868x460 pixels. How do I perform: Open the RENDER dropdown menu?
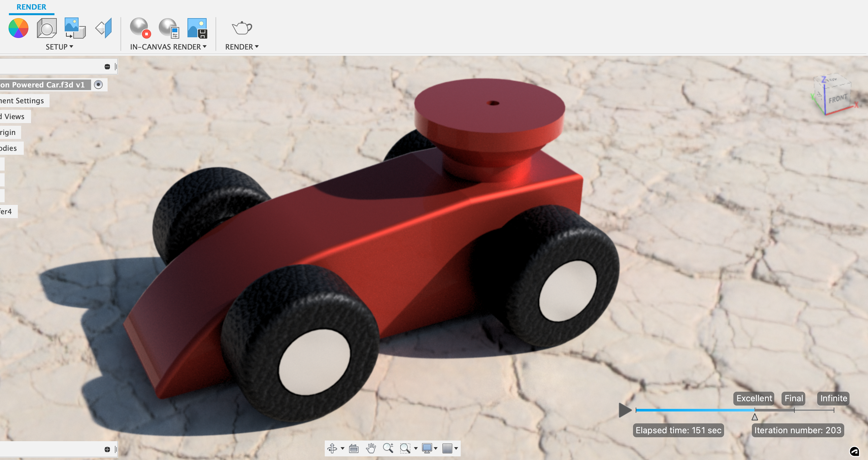coord(242,47)
